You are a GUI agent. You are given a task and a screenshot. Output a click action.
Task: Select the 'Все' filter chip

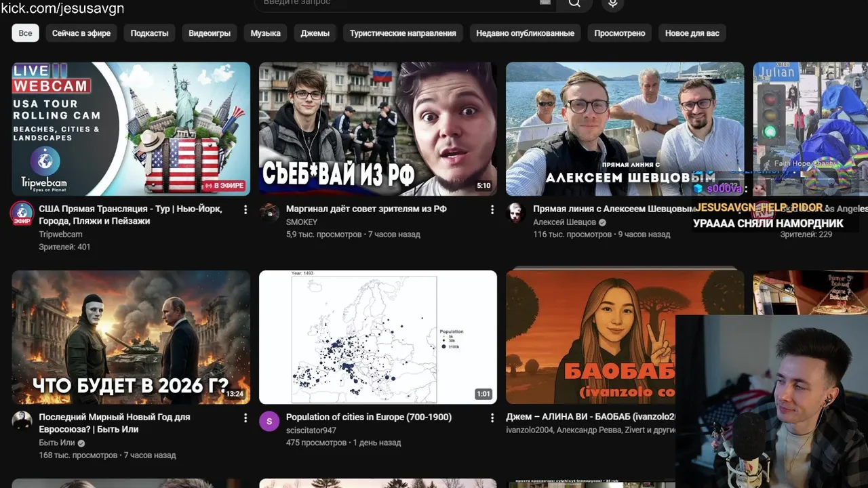25,33
